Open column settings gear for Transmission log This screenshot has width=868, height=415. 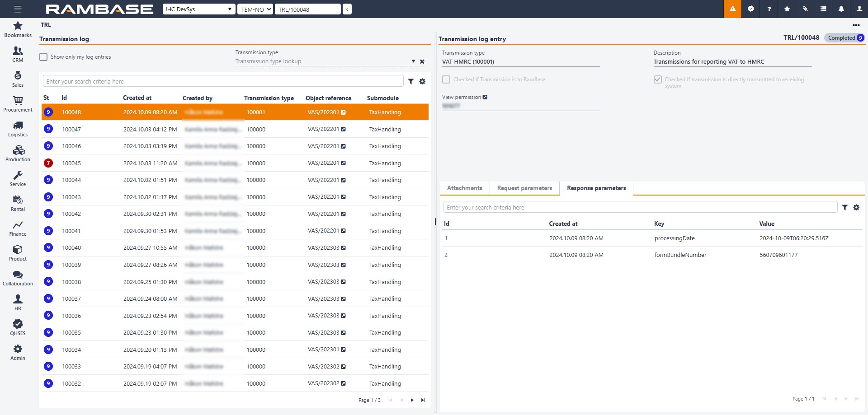pos(422,82)
